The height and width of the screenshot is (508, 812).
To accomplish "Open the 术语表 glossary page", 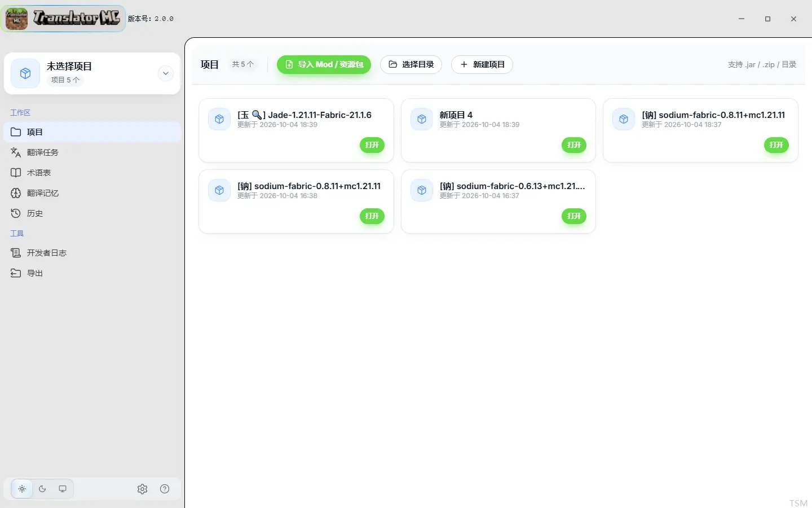I will 92,173.
